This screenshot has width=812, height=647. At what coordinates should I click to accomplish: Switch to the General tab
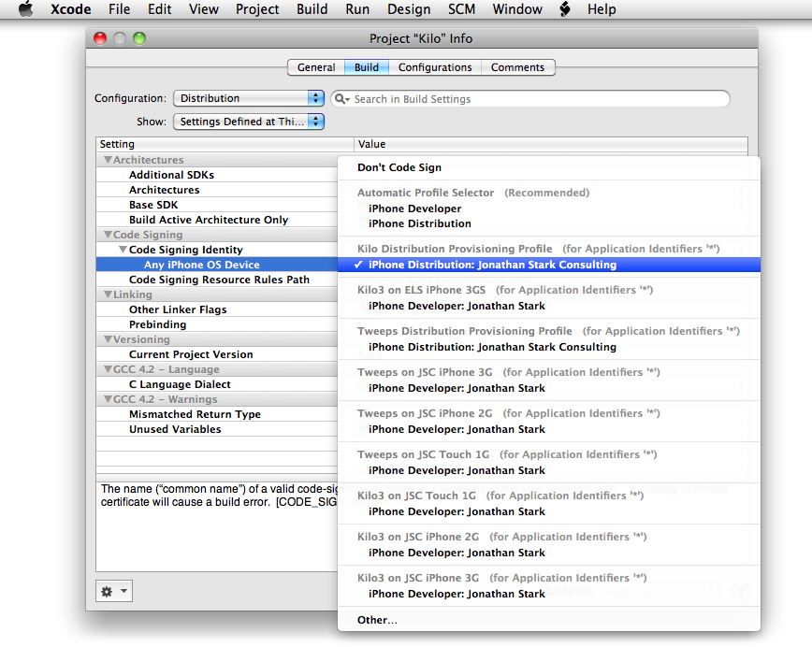(316, 67)
